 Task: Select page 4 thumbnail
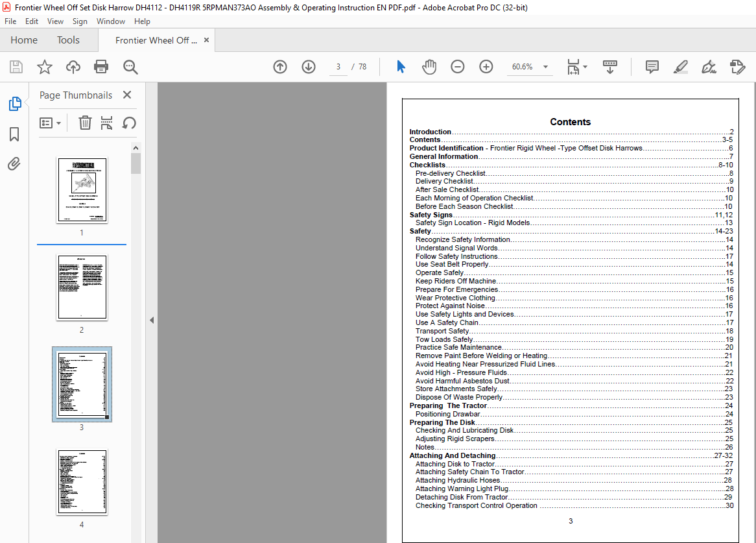click(82, 482)
